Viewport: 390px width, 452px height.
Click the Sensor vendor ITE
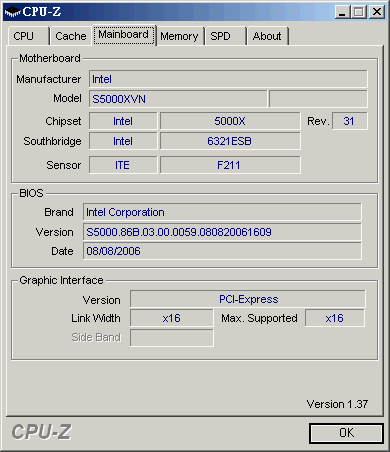[123, 165]
